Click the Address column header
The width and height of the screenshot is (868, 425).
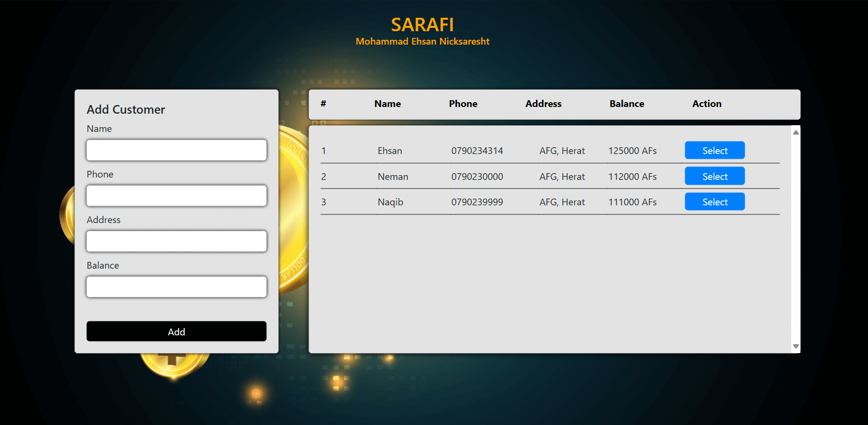pyautogui.click(x=543, y=104)
